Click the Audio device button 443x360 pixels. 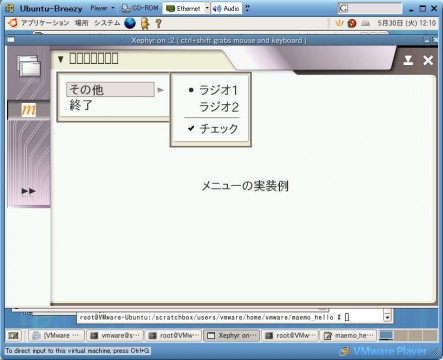[x=226, y=8]
